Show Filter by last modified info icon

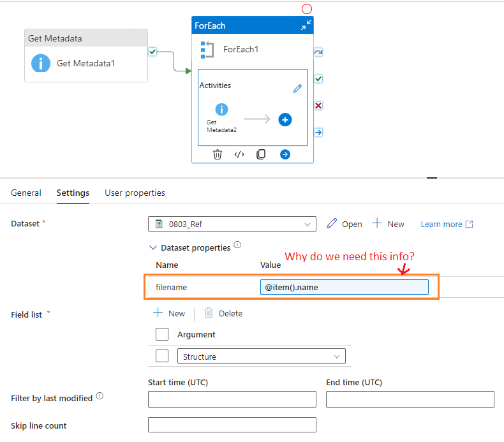100,395
